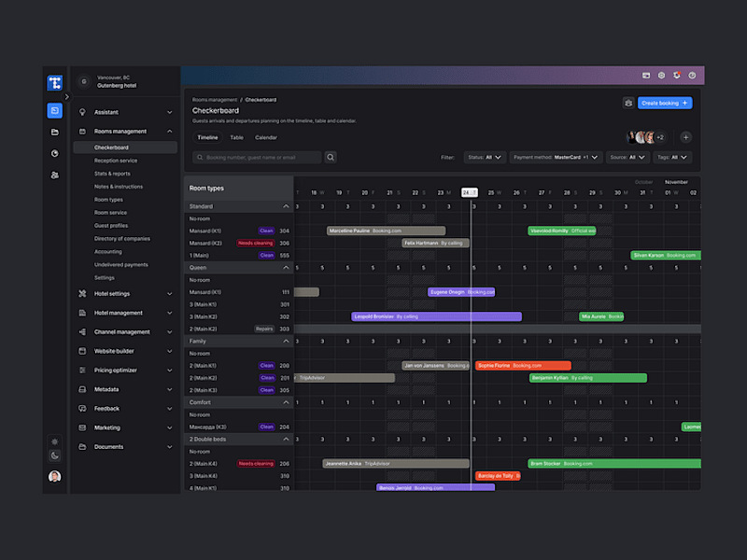Screen dimensions: 747x560
Task: Open Guest profiles menu item
Action: [x=111, y=226]
